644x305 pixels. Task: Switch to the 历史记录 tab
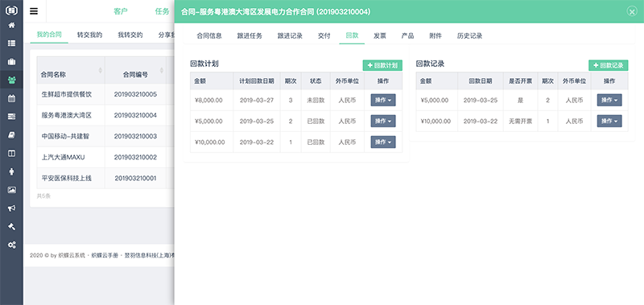pyautogui.click(x=469, y=35)
